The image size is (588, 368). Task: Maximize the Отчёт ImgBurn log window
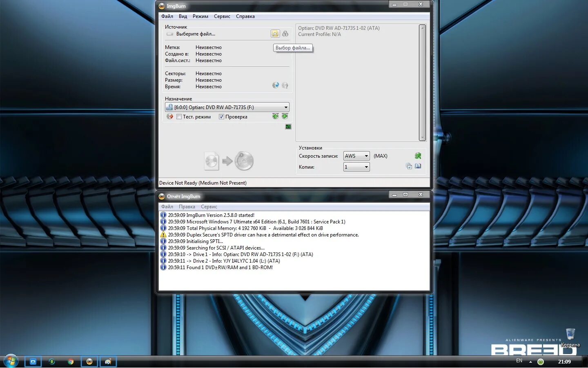[405, 194]
